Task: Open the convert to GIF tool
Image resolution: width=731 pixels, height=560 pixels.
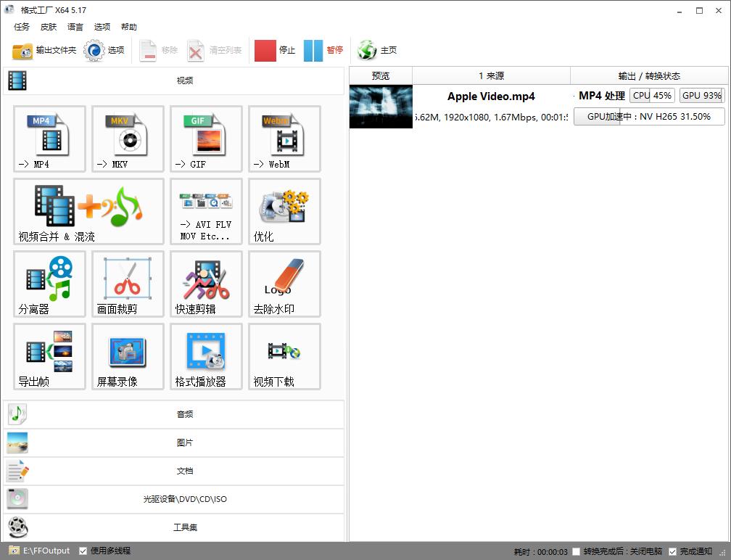Action: (206, 139)
